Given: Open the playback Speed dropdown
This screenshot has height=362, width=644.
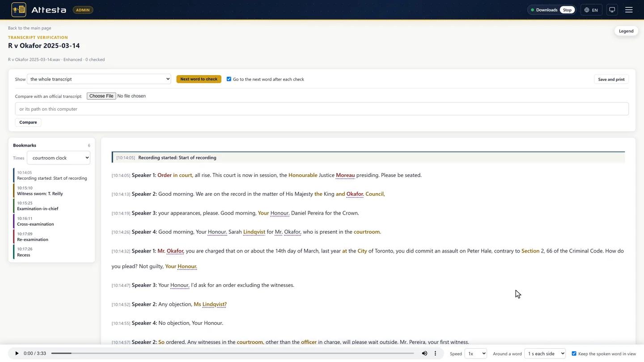Looking at the screenshot, I should 475,354.
